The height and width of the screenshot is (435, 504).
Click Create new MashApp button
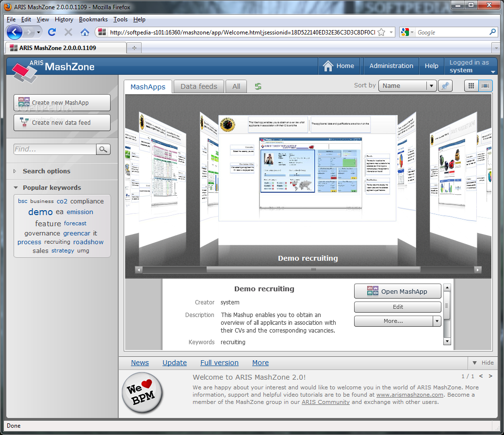pyautogui.click(x=62, y=102)
